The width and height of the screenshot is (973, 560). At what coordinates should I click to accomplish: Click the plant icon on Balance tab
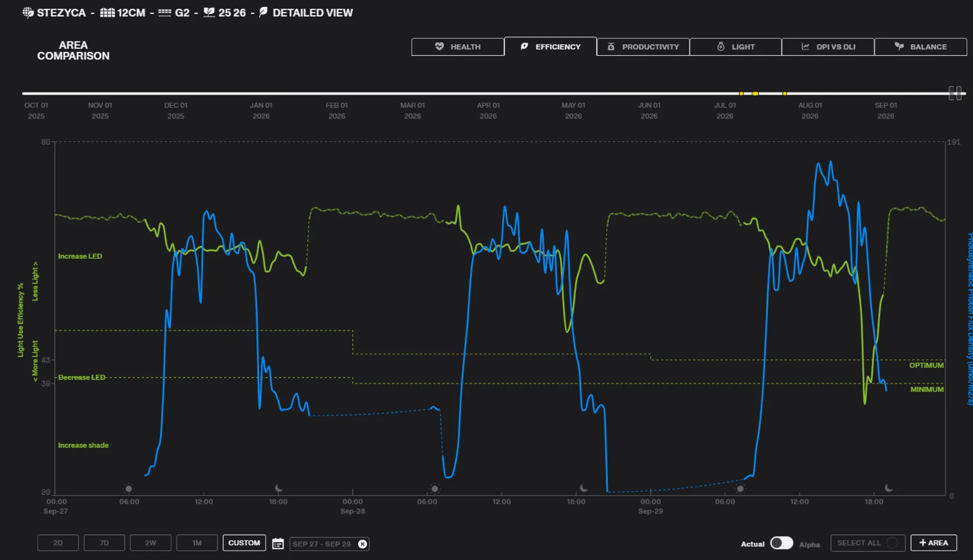[x=899, y=47]
